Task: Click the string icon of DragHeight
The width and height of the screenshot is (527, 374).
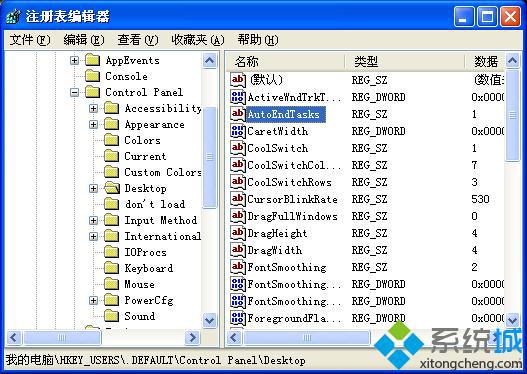Action: pos(238,233)
